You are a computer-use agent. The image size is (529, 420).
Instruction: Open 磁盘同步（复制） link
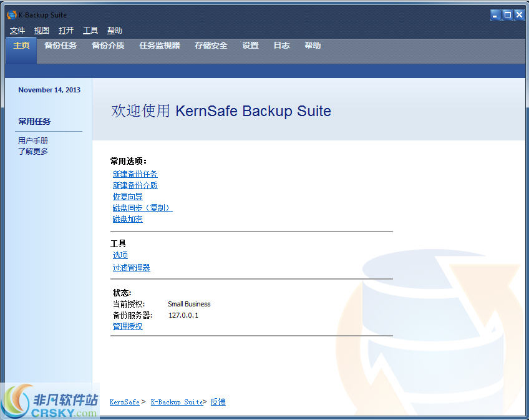click(x=142, y=208)
